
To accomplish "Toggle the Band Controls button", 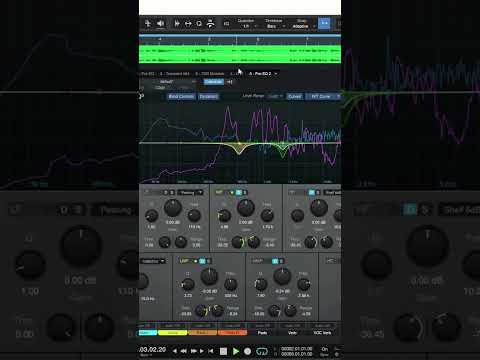I will [181, 96].
